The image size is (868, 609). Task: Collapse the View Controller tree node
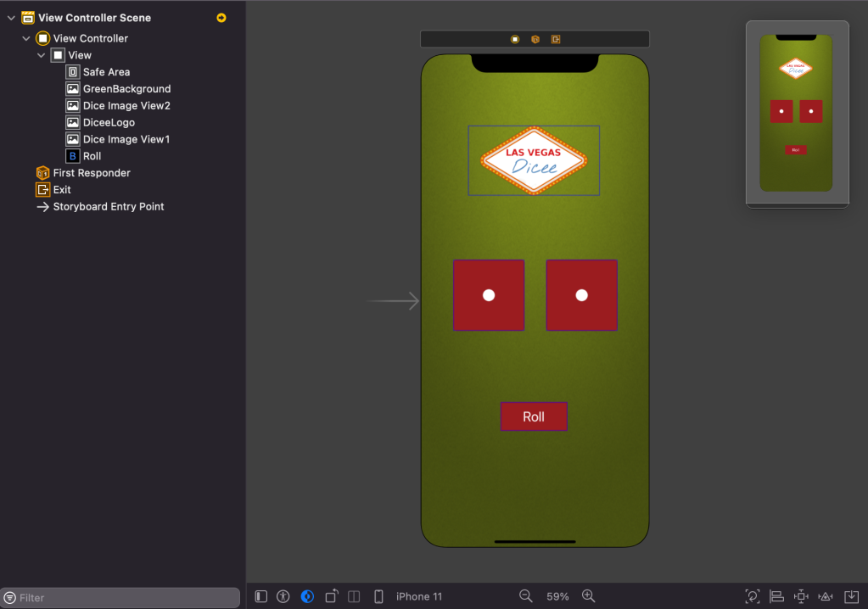[x=26, y=38]
